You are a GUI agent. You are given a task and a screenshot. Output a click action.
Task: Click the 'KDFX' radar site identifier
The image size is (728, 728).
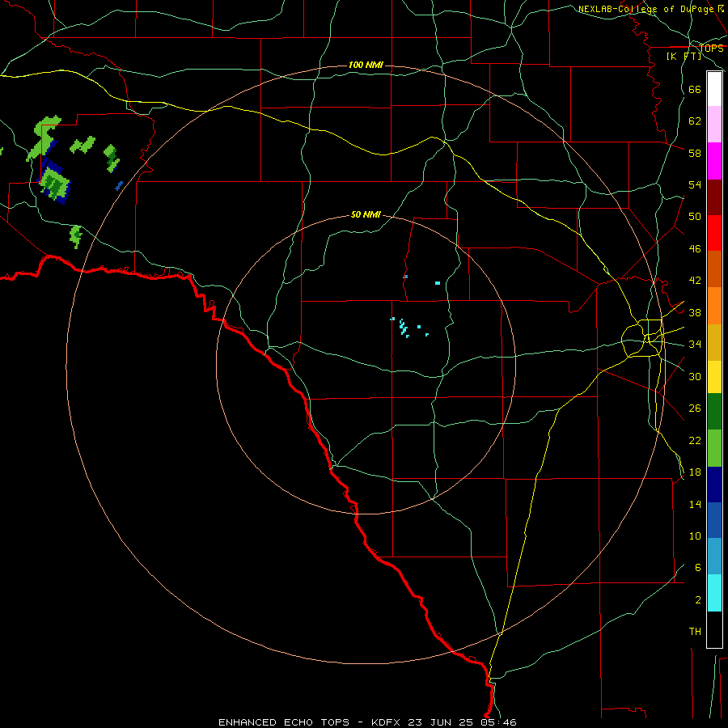click(x=387, y=722)
